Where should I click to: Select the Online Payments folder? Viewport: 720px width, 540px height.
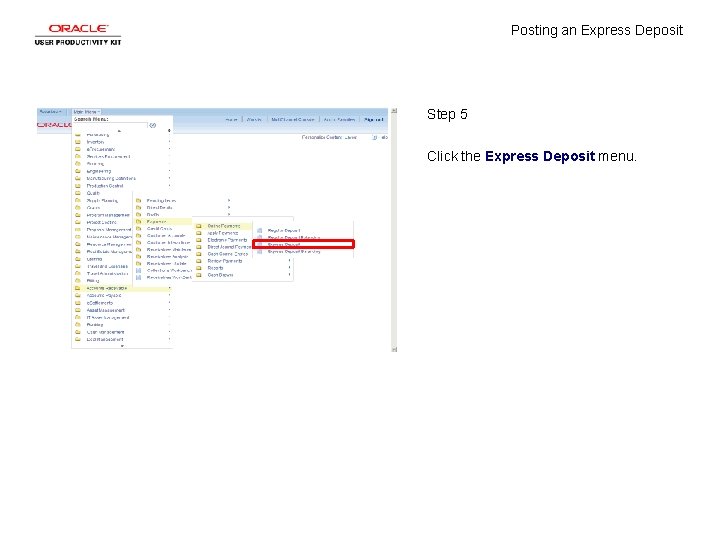click(x=222, y=226)
